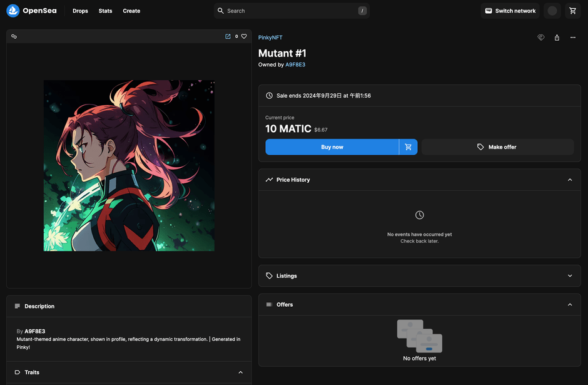The height and width of the screenshot is (385, 588).
Task: Open the three-dot more options menu
Action: tap(572, 38)
